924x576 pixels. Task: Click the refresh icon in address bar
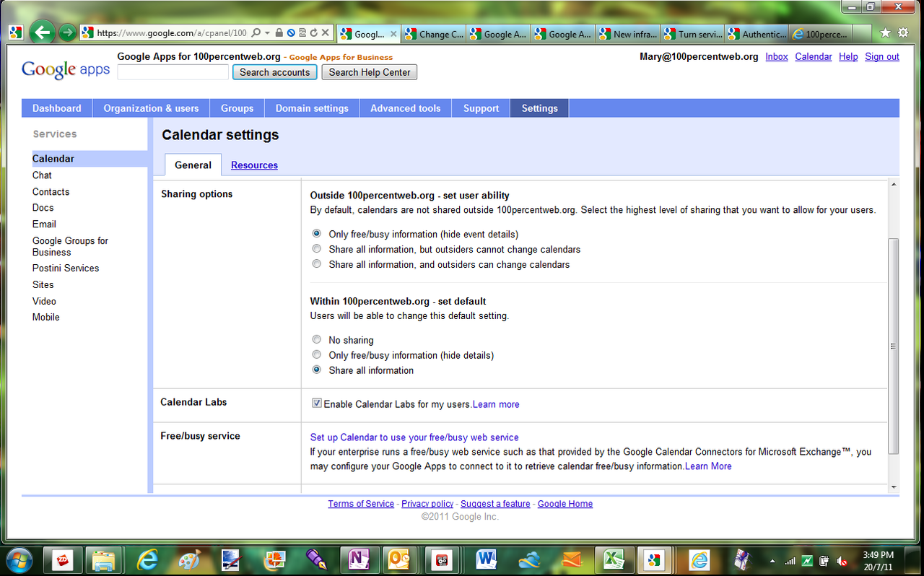coord(314,33)
